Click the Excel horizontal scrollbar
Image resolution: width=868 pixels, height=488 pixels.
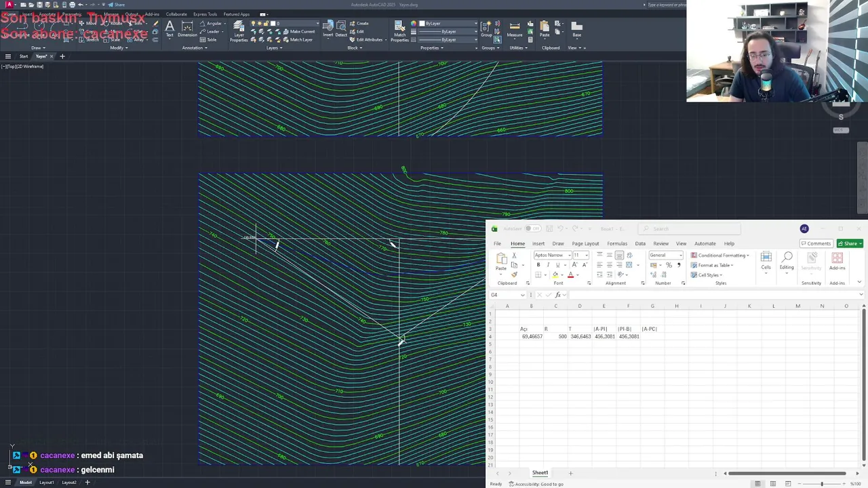(787, 473)
